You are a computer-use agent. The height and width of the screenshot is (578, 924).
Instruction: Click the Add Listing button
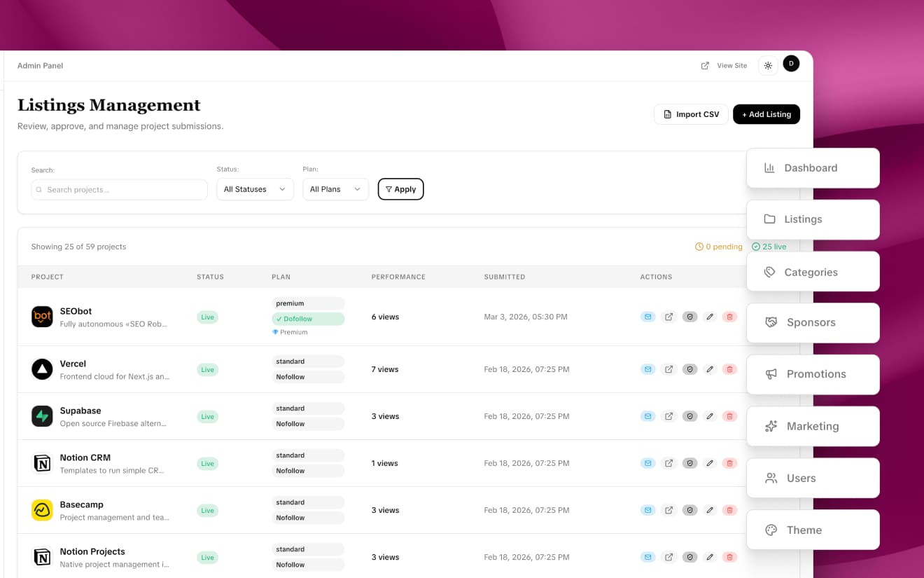(766, 113)
